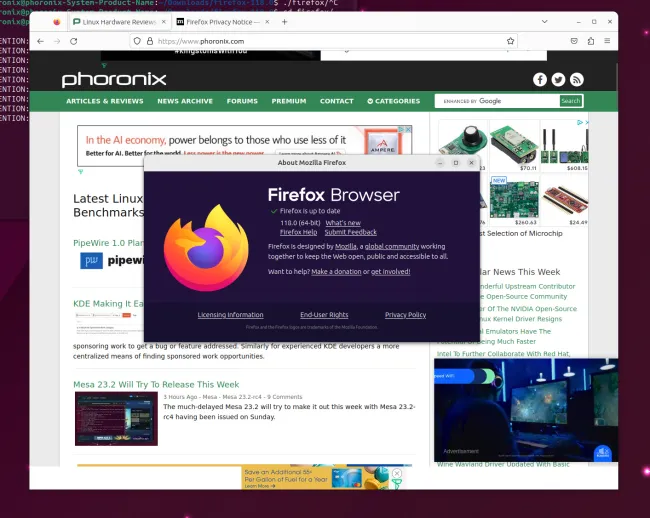The height and width of the screenshot is (518, 650).
Task: Open Mesa 23.2 Will Try To Release article
Action: pos(156,385)
